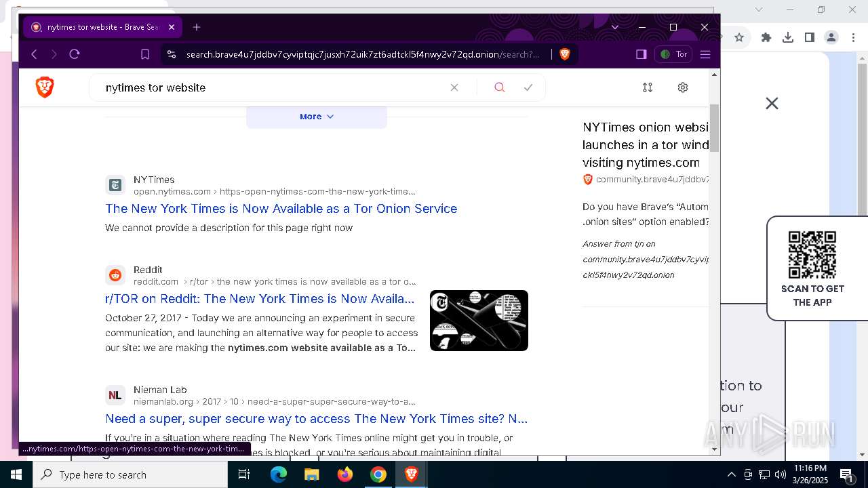Viewport: 868px width, 488px height.
Task: Open Chrome three-dot menu
Action: pyautogui.click(x=852, y=37)
